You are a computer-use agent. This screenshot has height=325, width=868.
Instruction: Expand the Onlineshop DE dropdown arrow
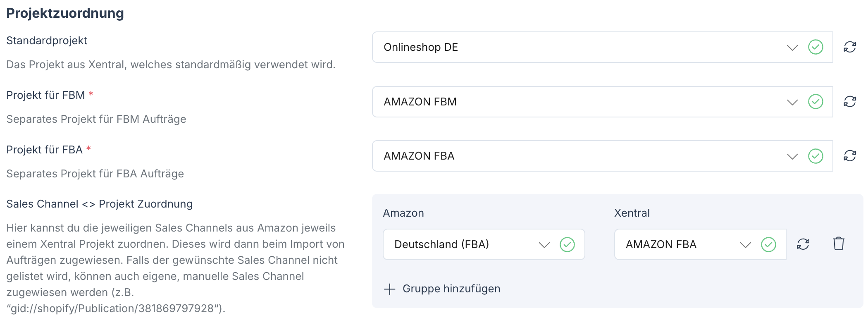(x=792, y=48)
